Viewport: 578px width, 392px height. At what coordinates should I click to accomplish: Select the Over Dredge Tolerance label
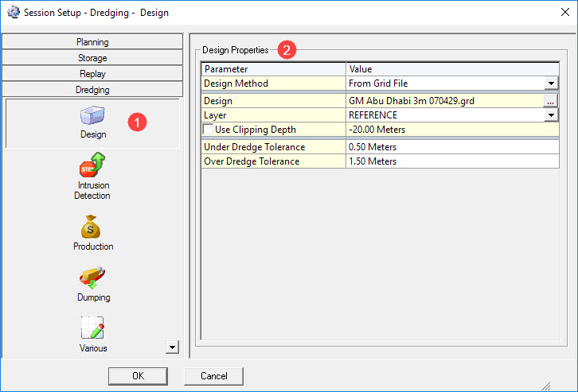coord(274,161)
